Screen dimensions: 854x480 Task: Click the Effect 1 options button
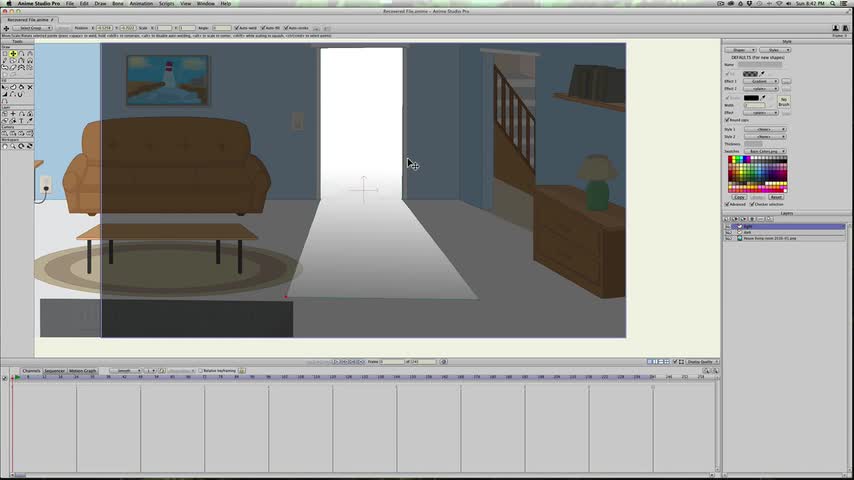coord(786,81)
